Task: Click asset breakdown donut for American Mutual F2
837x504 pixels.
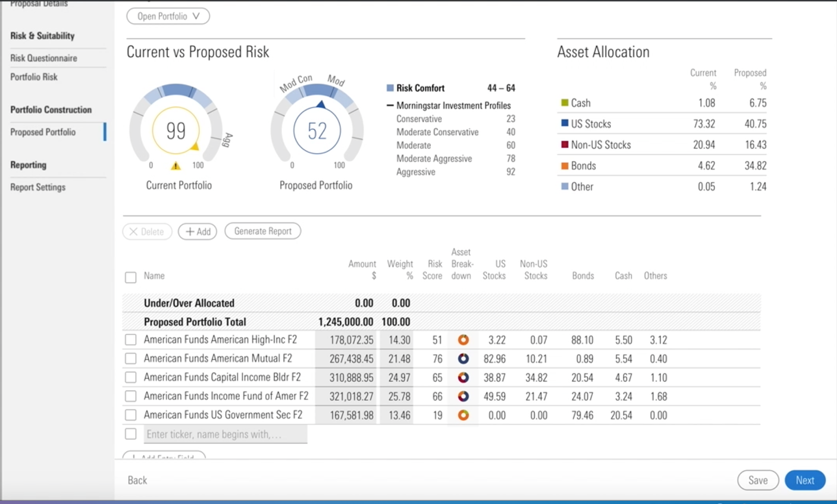Action: 463,359
